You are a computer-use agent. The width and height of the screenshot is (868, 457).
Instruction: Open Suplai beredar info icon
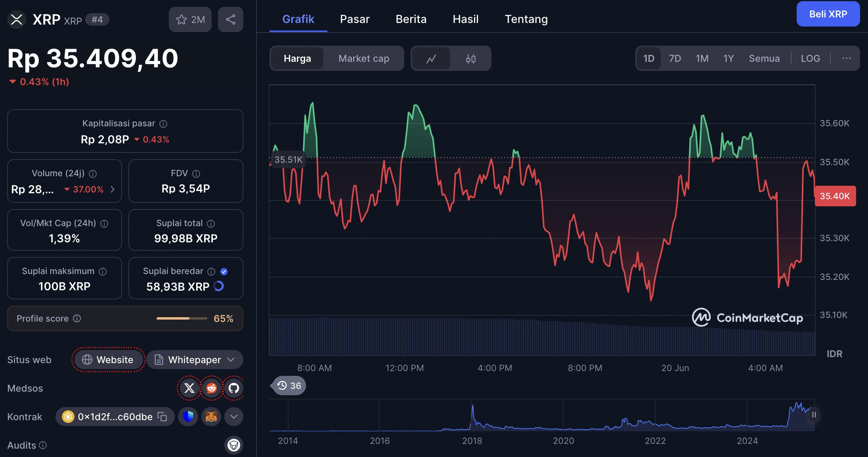pyautogui.click(x=211, y=272)
